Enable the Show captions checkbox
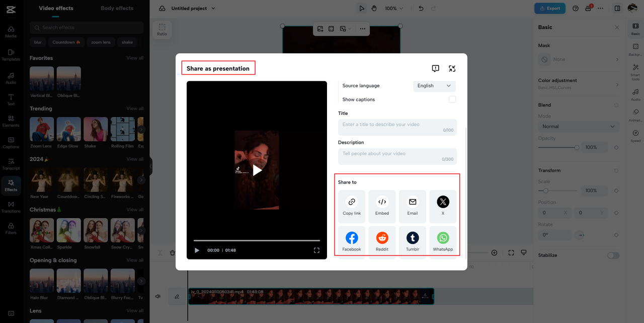The width and height of the screenshot is (644, 323). tap(452, 99)
